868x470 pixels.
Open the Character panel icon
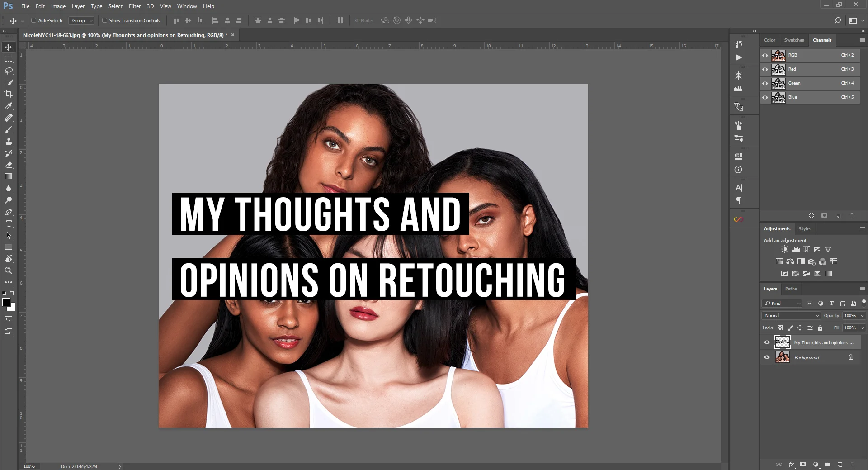(x=738, y=188)
